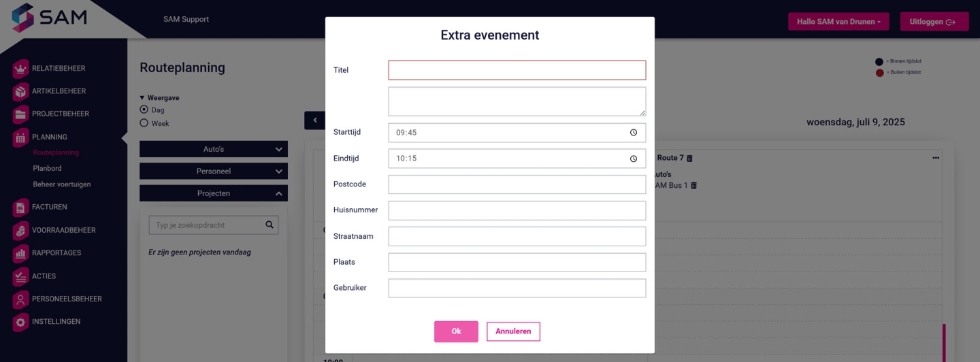The width and height of the screenshot is (980, 362).
Task: Select the Week view radio button
Action: 144,123
